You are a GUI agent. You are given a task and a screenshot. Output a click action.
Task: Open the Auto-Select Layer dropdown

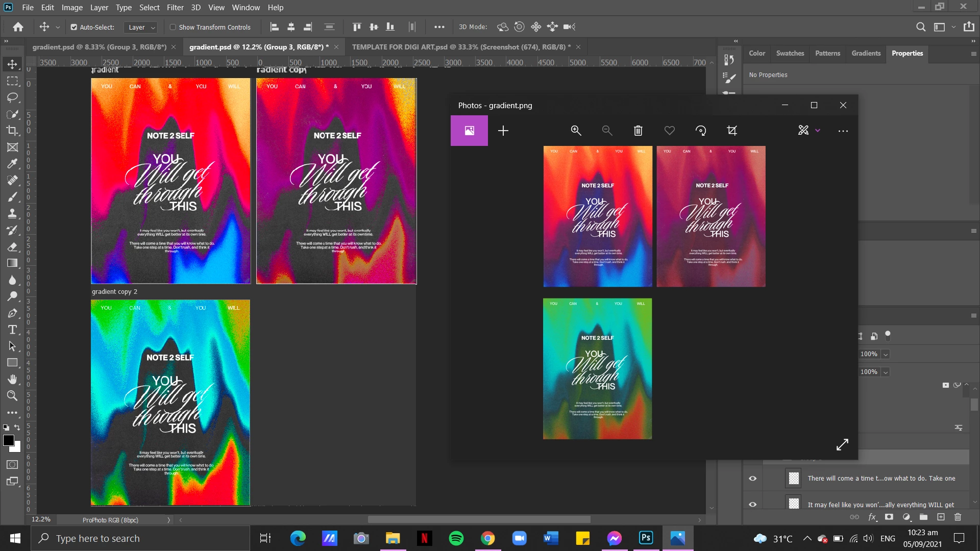141,27
